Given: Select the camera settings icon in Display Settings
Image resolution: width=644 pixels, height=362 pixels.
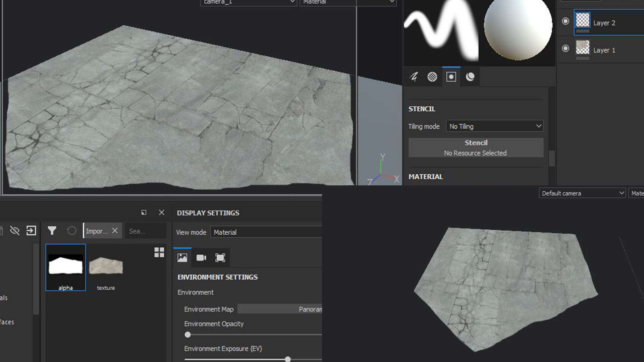Looking at the screenshot, I should point(201,258).
